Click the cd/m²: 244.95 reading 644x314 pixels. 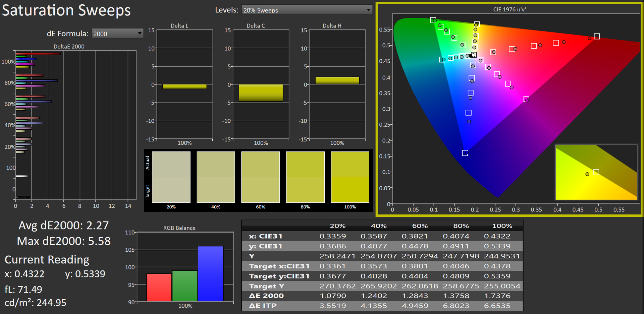[x=36, y=303]
